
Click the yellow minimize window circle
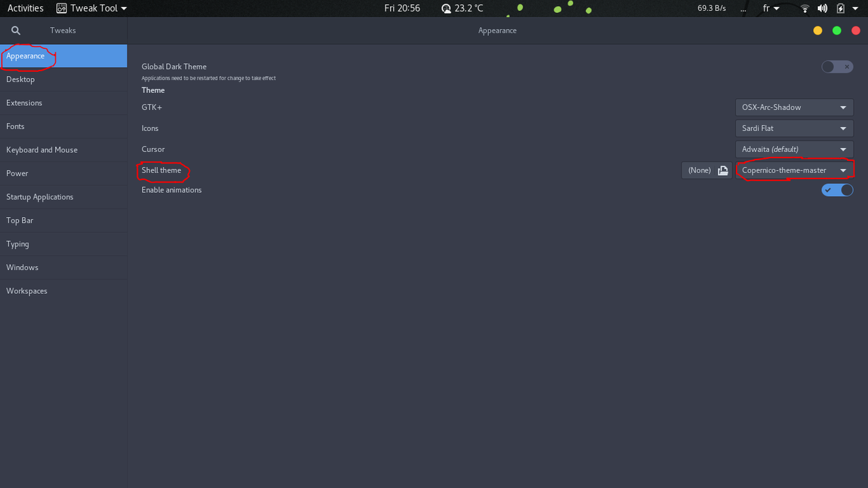(817, 31)
